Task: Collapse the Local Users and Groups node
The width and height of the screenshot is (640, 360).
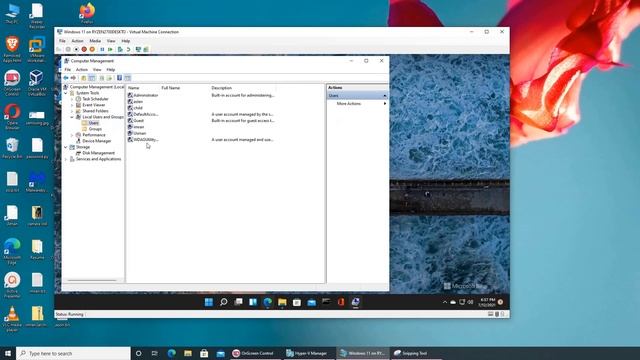Action: pos(72,117)
